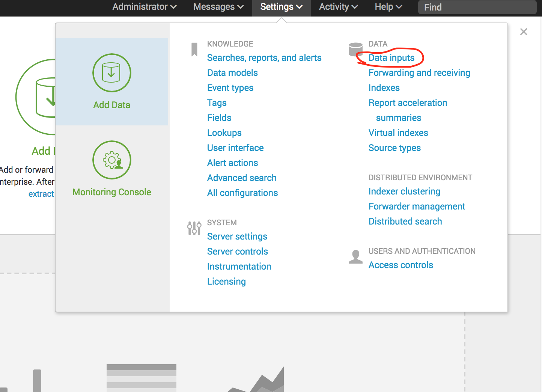Open Access controls
This screenshot has height=392, width=542.
pos(400,265)
